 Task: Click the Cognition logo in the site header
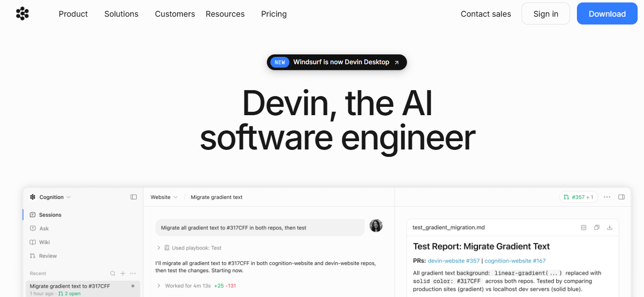click(23, 14)
